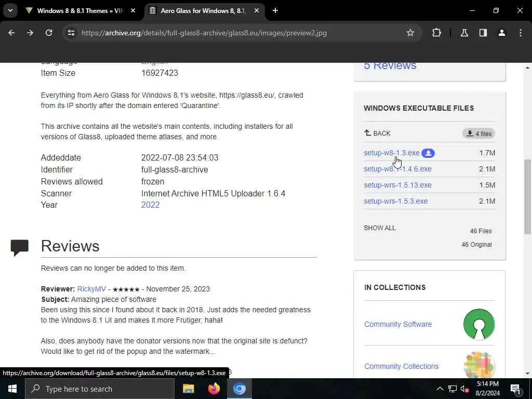Toggle the browser side panel

point(483,33)
